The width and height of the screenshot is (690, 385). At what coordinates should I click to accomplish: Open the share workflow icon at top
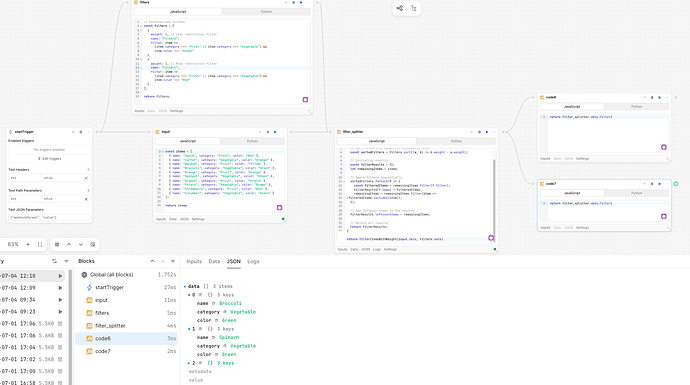point(400,8)
